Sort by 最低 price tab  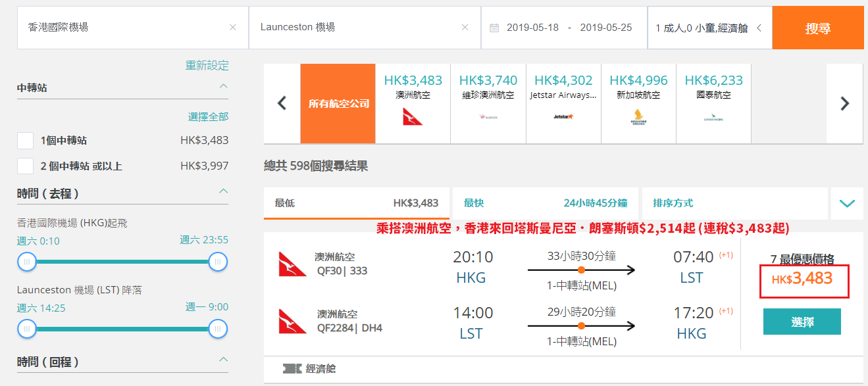[x=357, y=203]
